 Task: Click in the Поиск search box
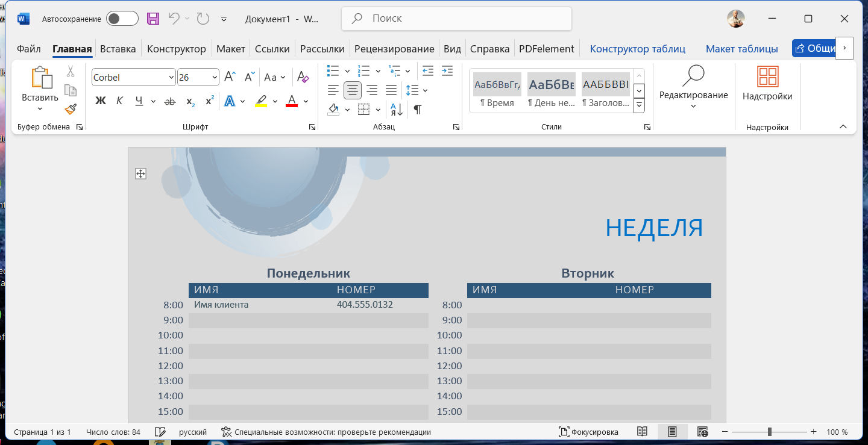point(456,19)
